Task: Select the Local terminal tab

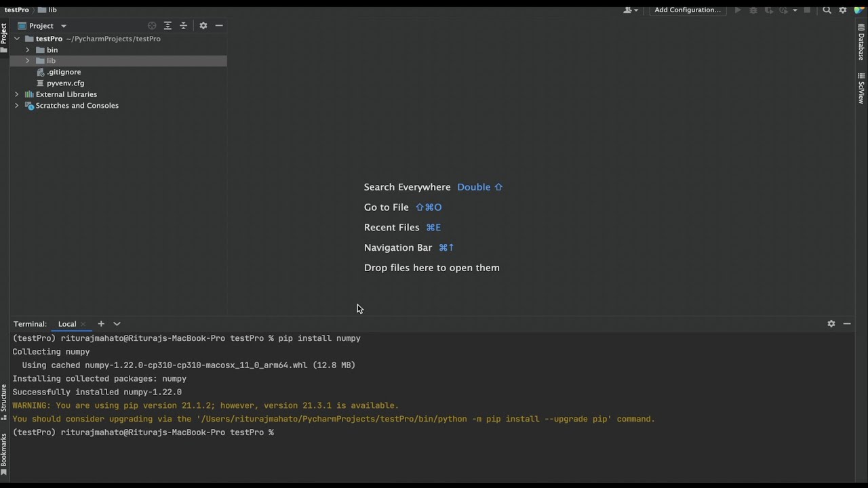Action: (x=67, y=324)
